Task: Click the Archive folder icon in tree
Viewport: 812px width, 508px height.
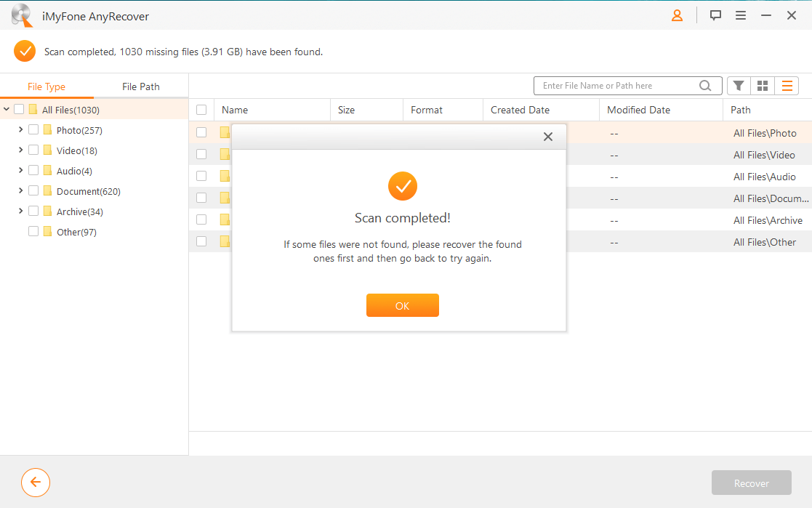Action: tap(48, 211)
